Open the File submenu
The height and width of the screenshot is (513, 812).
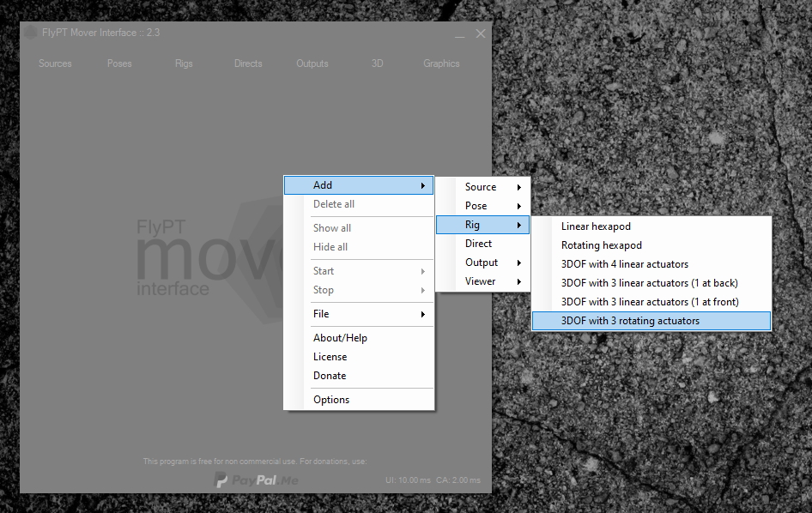click(358, 314)
